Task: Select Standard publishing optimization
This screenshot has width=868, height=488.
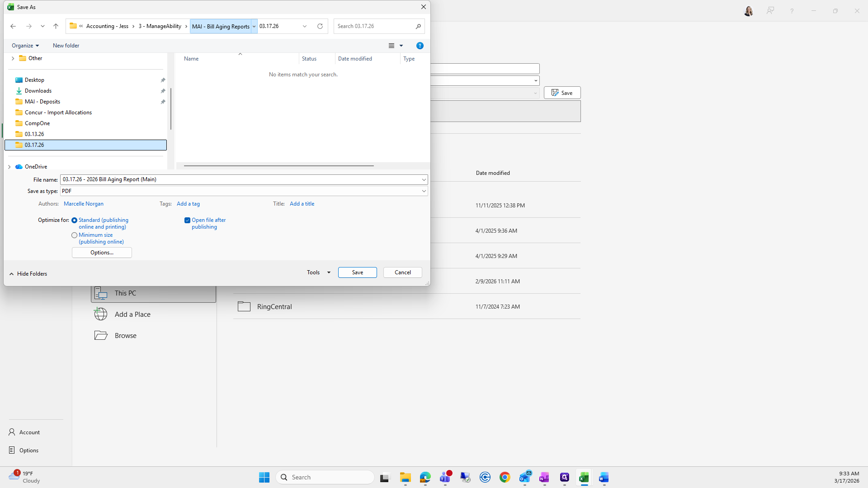Action: click(x=75, y=221)
